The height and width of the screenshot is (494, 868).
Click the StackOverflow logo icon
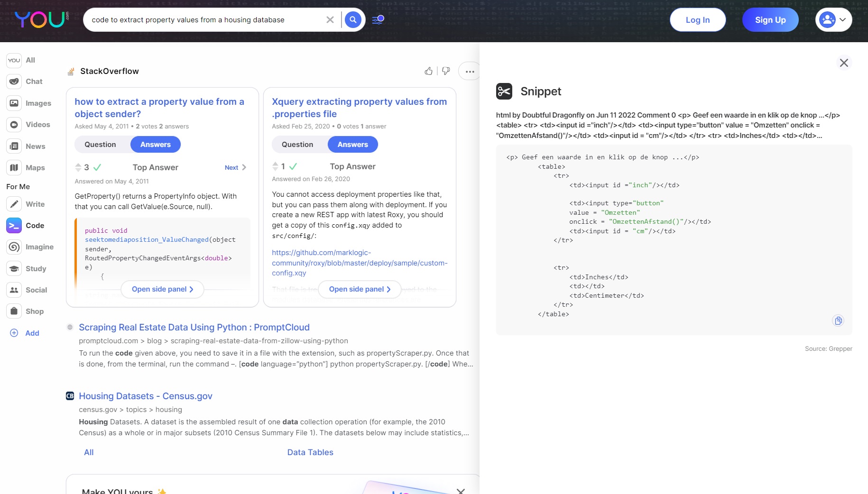(x=71, y=72)
